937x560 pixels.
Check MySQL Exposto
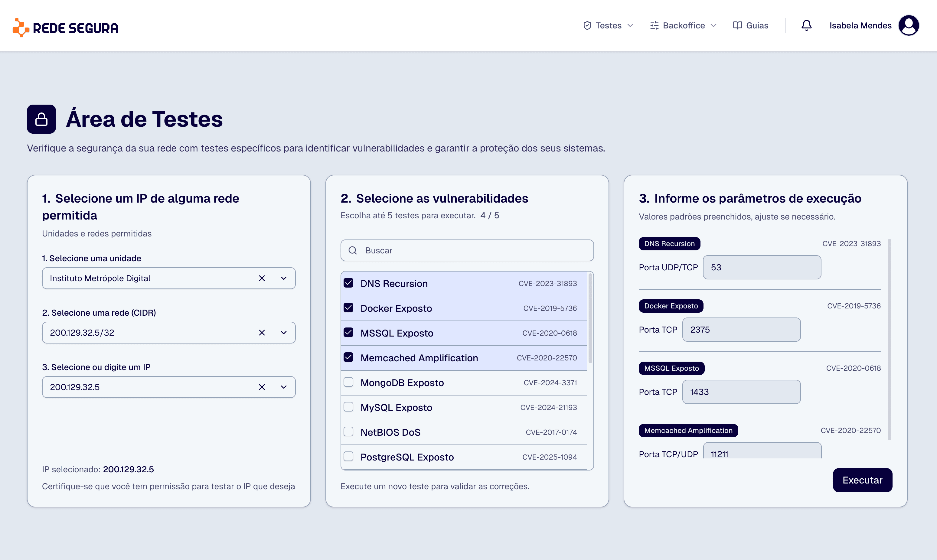point(349,407)
